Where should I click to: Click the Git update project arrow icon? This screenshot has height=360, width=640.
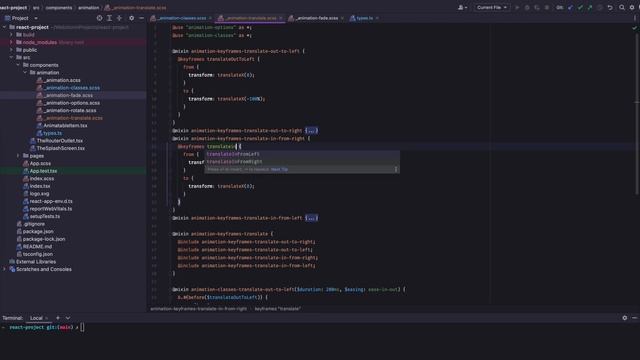pyautogui.click(x=570, y=7)
